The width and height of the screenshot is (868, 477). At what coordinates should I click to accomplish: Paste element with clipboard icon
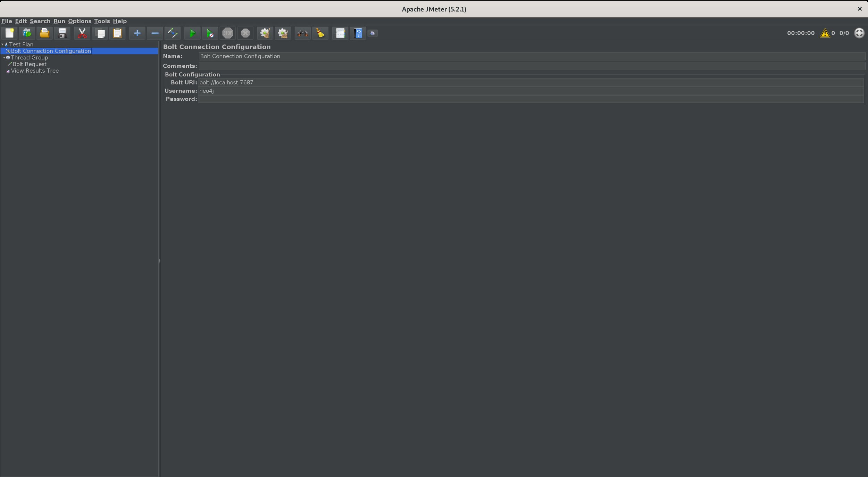pos(117,33)
